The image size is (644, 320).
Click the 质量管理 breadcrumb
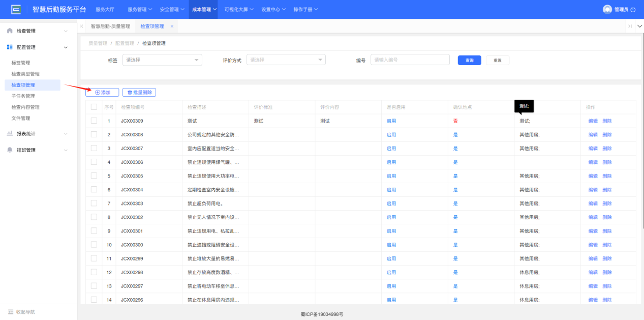(98, 44)
